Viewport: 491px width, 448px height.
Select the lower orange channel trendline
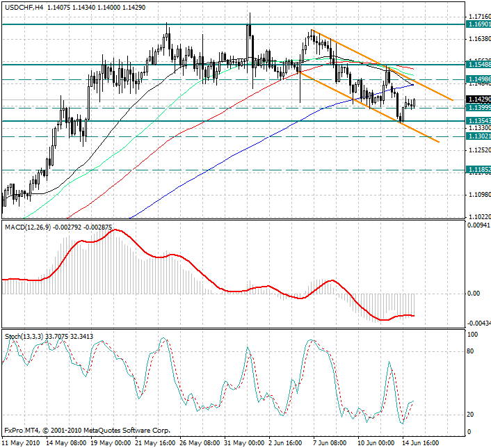click(x=369, y=107)
